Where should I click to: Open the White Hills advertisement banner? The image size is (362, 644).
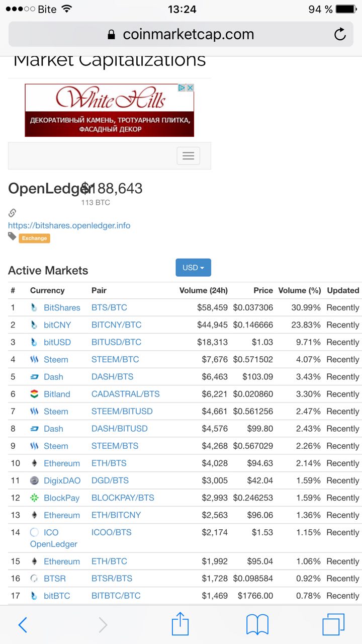[x=109, y=110]
